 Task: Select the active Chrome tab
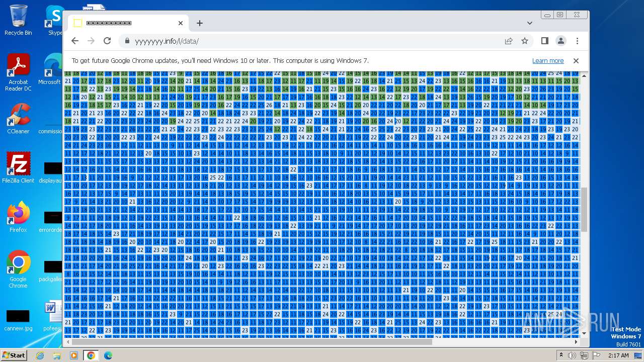(x=128, y=23)
